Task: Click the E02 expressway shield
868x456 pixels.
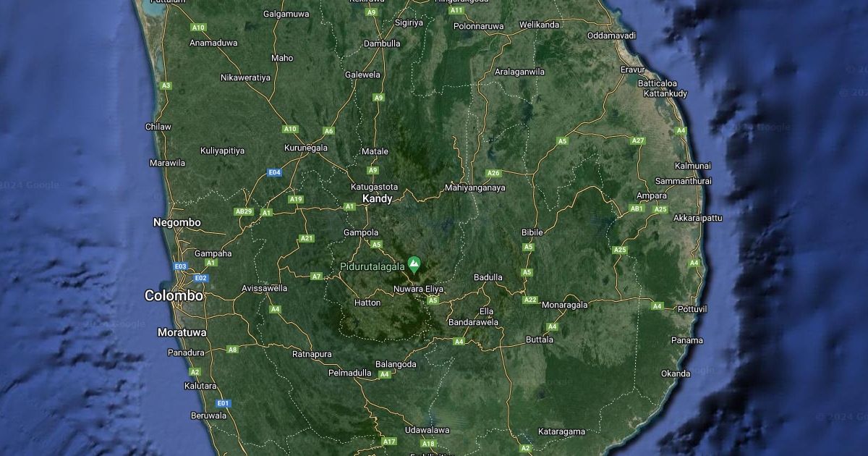Action: point(200,278)
